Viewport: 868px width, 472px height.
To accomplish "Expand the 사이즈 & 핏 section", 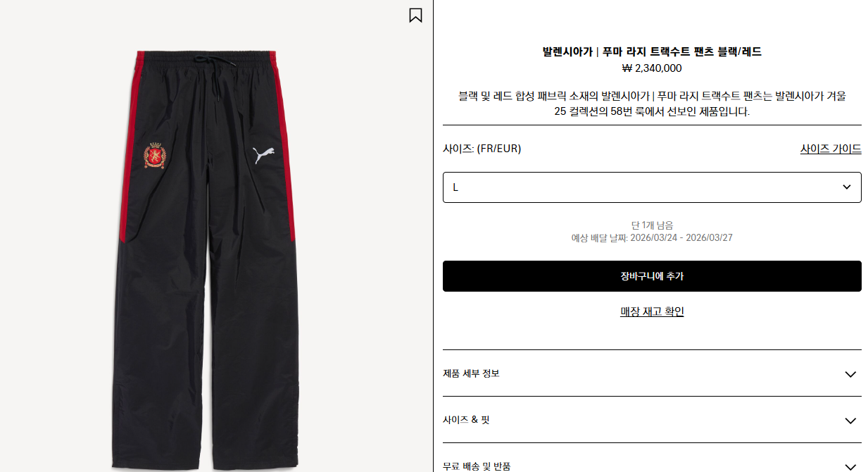I will pyautogui.click(x=652, y=420).
